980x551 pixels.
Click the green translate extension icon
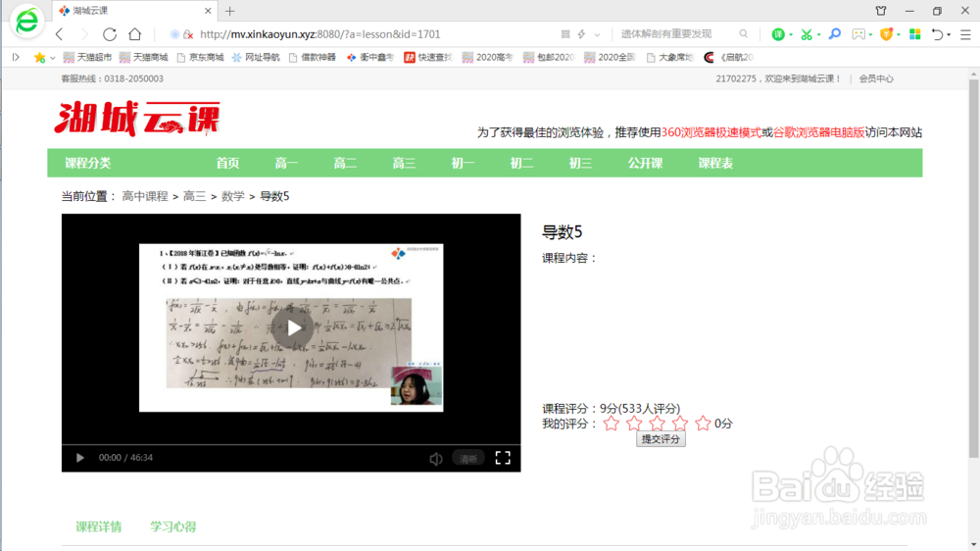[x=777, y=34]
